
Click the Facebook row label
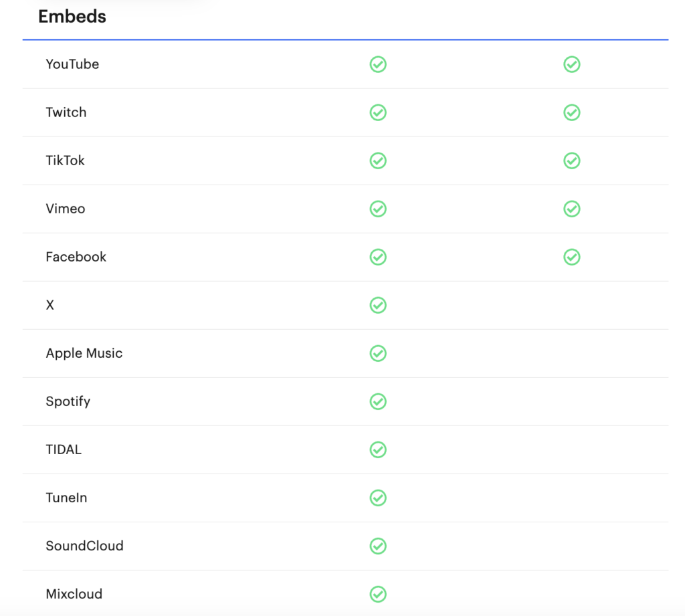tap(76, 257)
